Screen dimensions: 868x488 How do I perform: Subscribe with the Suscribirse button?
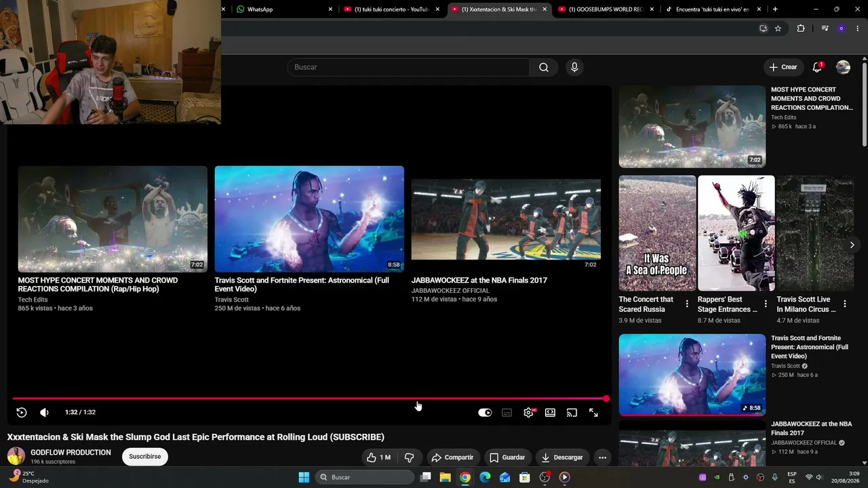[145, 457]
